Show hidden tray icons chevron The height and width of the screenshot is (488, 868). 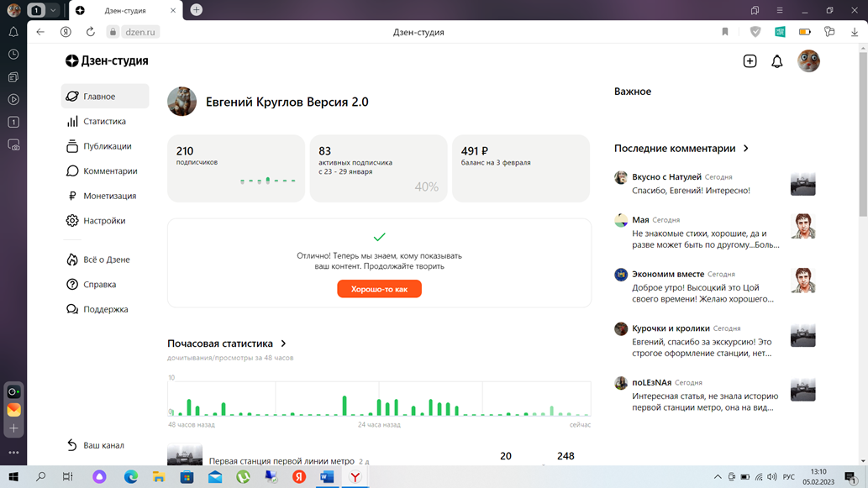coord(718,476)
